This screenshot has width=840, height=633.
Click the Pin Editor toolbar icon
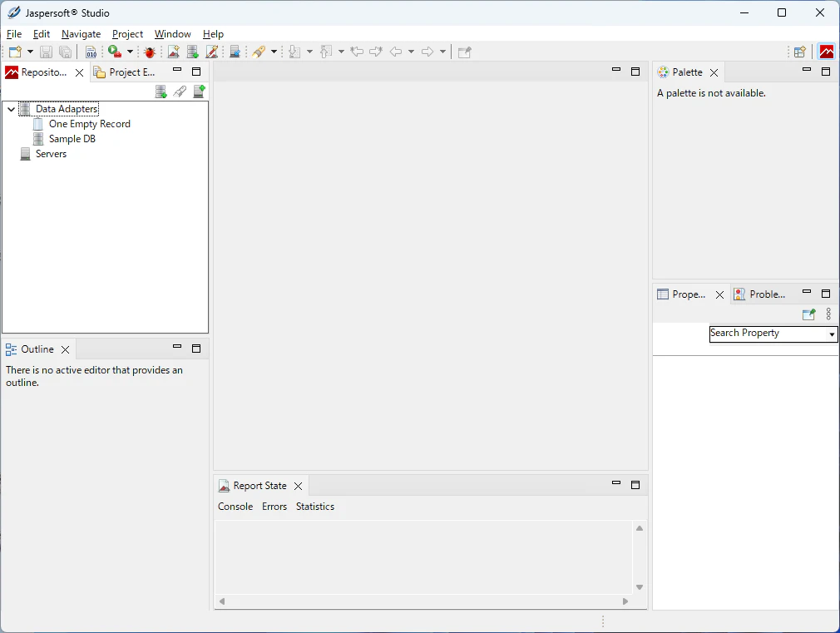point(465,52)
